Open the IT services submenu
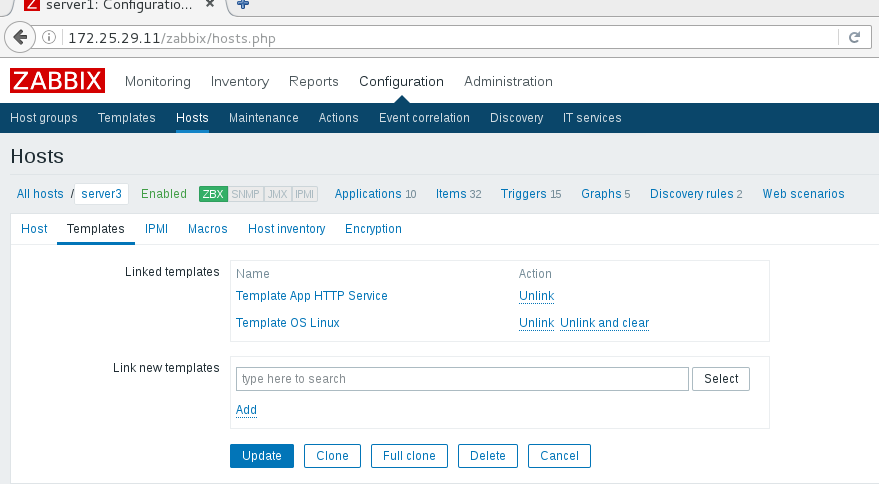Viewport: 879px width, 484px height. 592,118
